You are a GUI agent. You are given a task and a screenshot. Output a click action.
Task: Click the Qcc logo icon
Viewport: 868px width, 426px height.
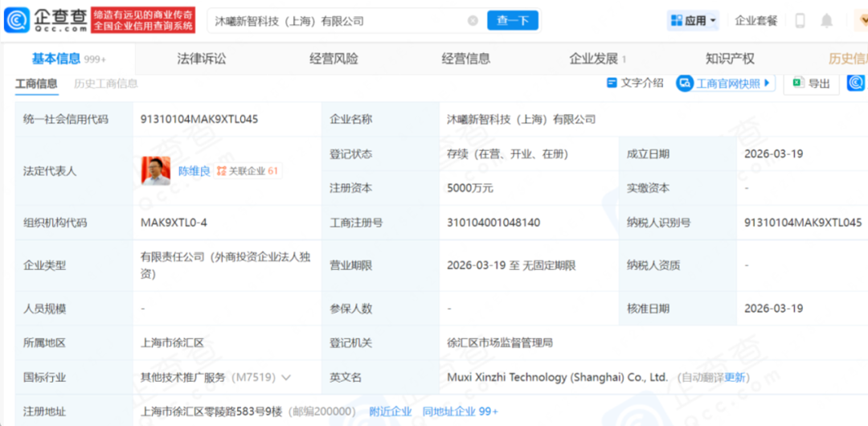[17, 20]
